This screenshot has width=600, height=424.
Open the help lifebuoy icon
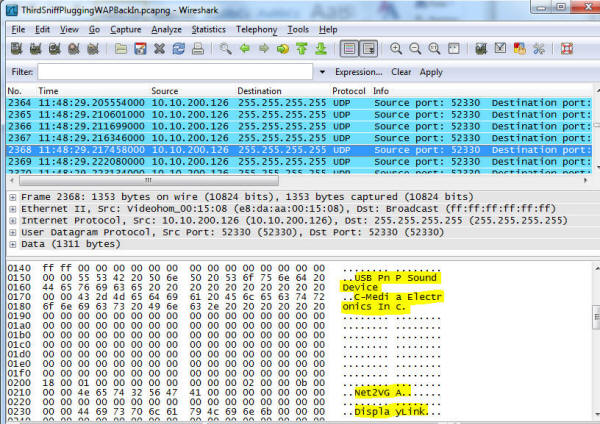click(x=567, y=49)
